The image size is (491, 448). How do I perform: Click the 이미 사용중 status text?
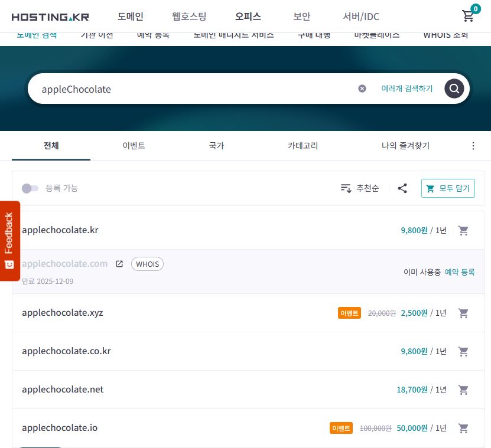click(x=422, y=272)
